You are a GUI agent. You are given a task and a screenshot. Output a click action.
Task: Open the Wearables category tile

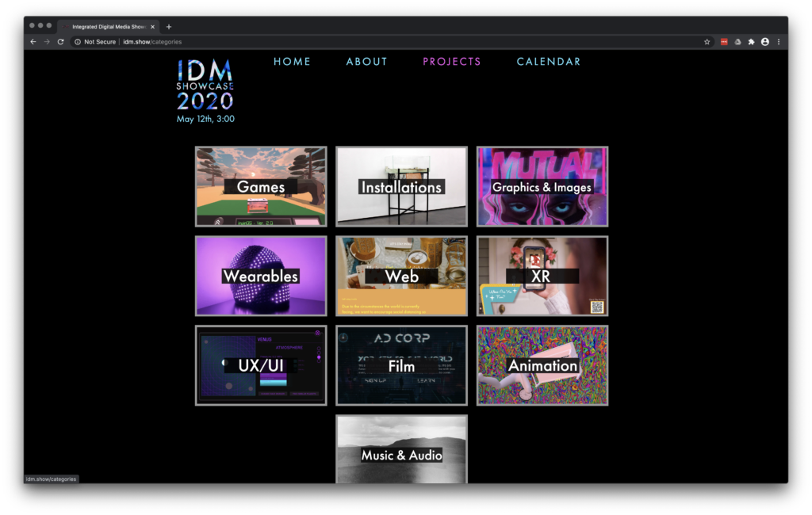261,276
